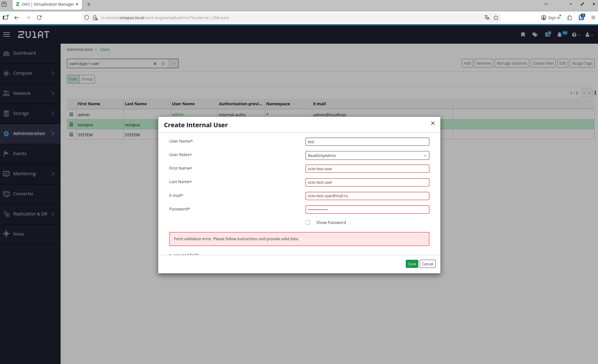Click the SYSTEM row user icon
This screenshot has height=364, width=598.
pos(71,135)
